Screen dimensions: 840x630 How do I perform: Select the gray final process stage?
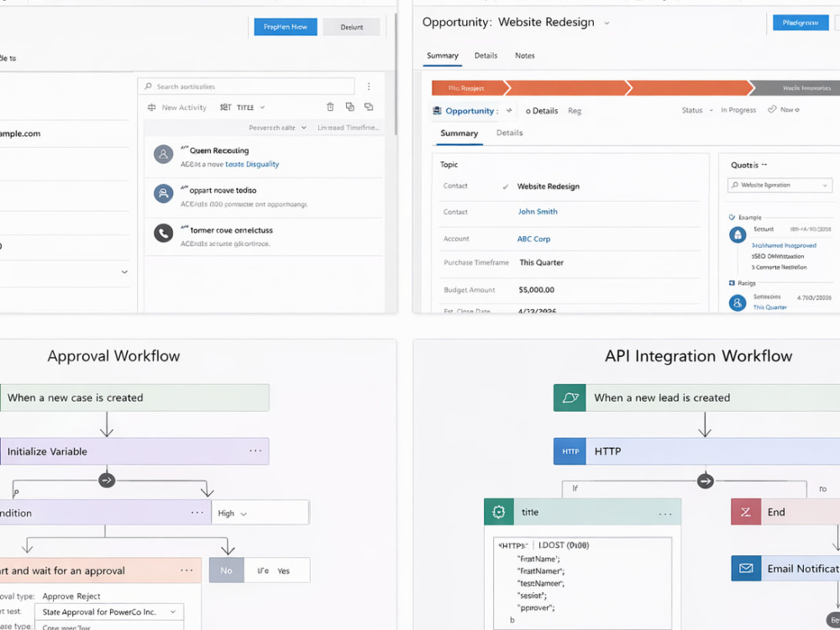[796, 88]
